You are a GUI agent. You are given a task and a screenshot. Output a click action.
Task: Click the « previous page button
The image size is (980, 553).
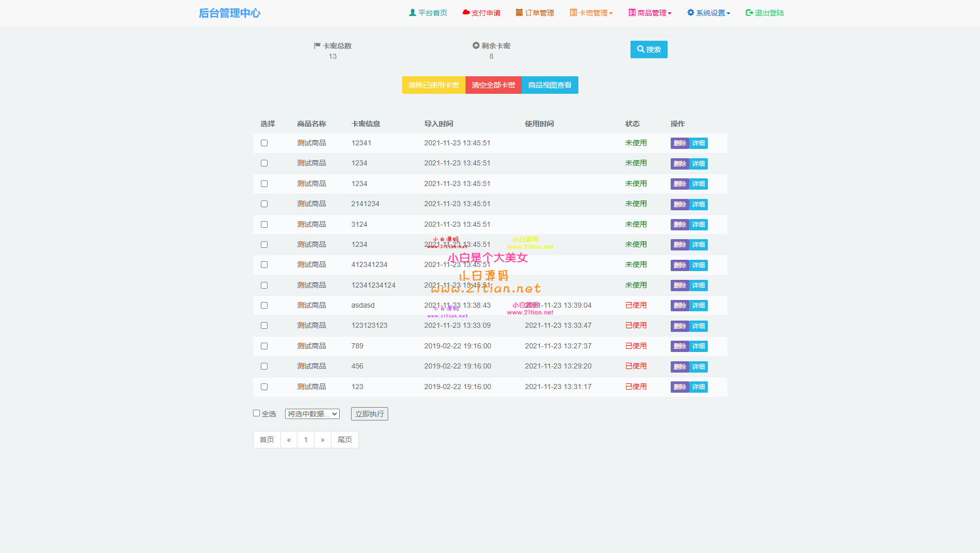pos(289,440)
